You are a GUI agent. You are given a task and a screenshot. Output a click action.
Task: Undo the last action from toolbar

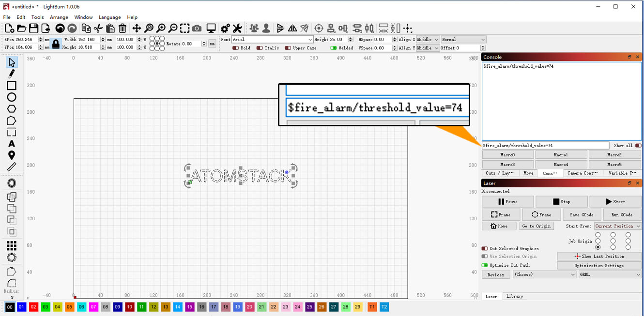60,29
